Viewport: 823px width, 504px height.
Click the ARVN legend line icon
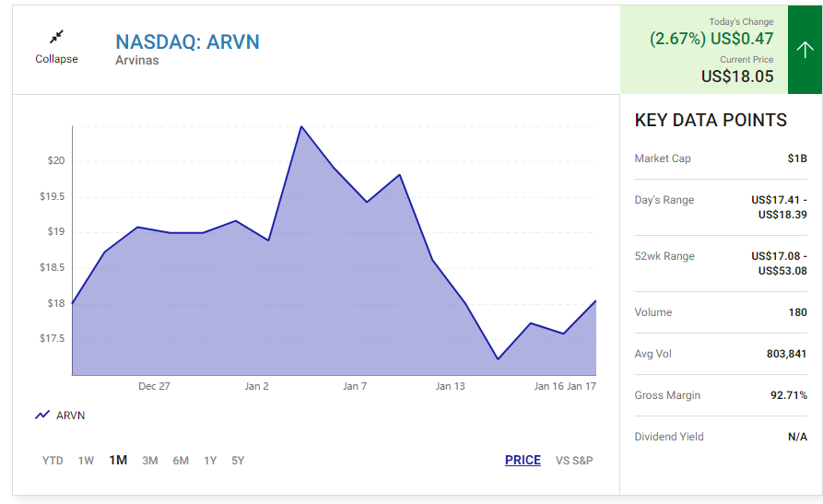tap(42, 416)
